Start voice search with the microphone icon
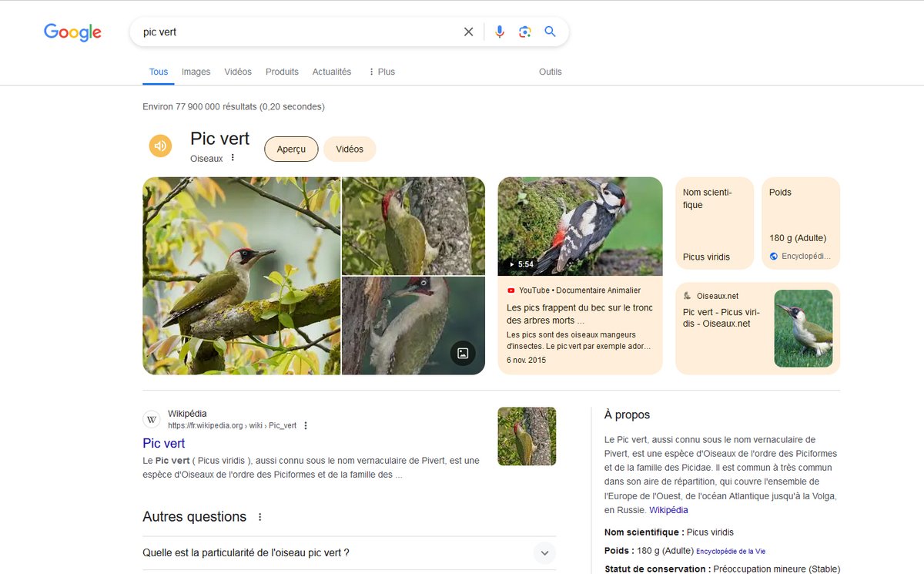The height and width of the screenshot is (574, 924). (498, 32)
